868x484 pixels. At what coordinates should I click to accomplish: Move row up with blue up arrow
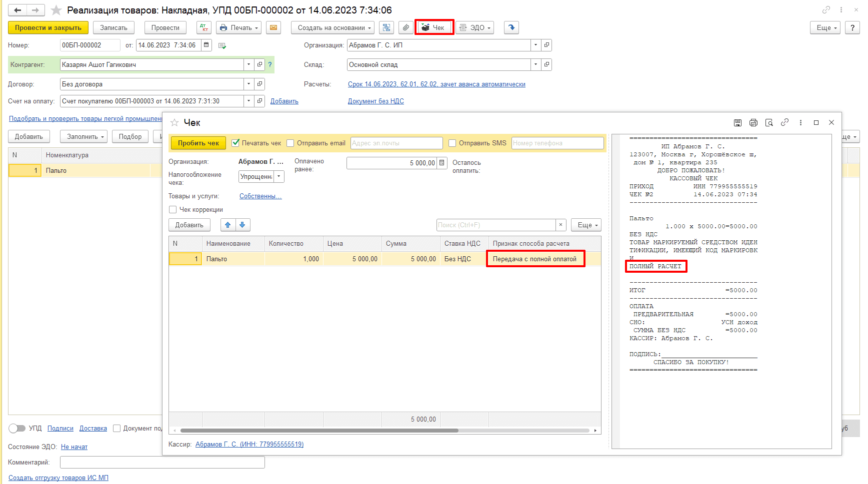(228, 225)
